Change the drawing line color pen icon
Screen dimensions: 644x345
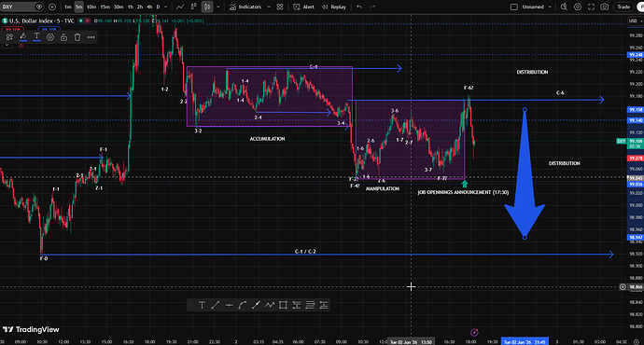(x=23, y=37)
